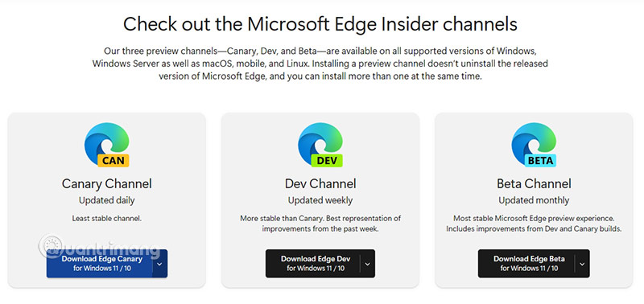Click the Beta Channel title
Viewport: 644px width, 304px height.
pos(534,183)
